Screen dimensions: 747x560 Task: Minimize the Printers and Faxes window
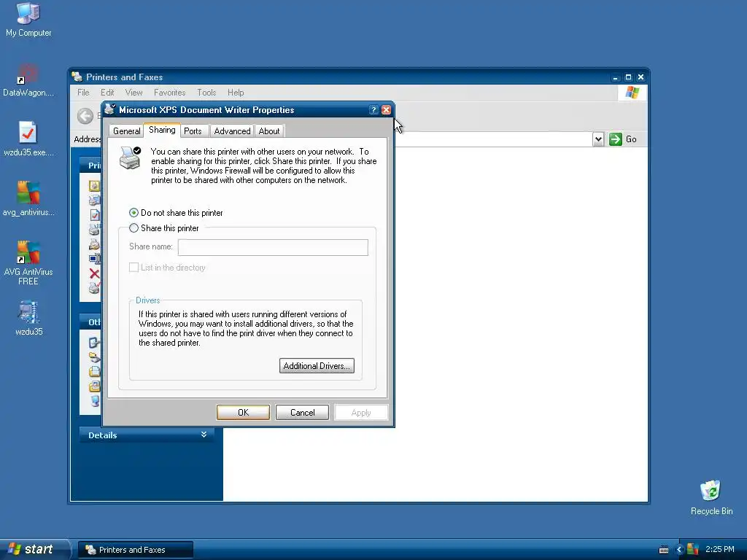[616, 77]
